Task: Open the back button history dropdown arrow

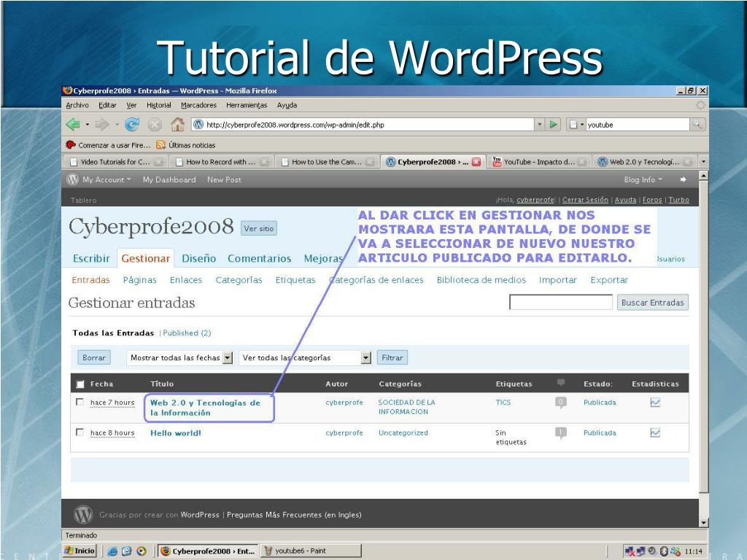Action: 88,125
